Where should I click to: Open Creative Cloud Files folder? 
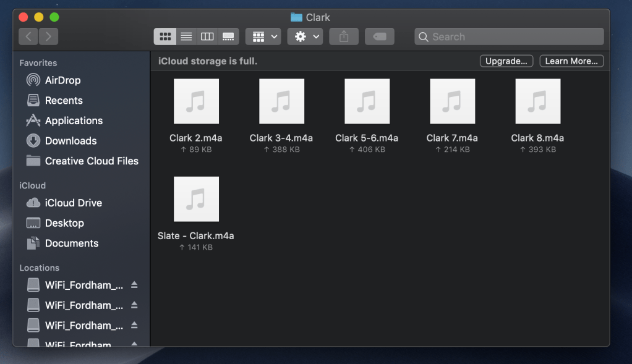point(91,161)
